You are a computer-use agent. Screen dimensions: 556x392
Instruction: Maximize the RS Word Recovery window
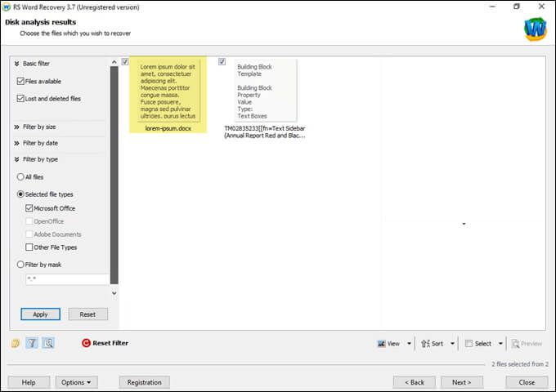(x=517, y=7)
